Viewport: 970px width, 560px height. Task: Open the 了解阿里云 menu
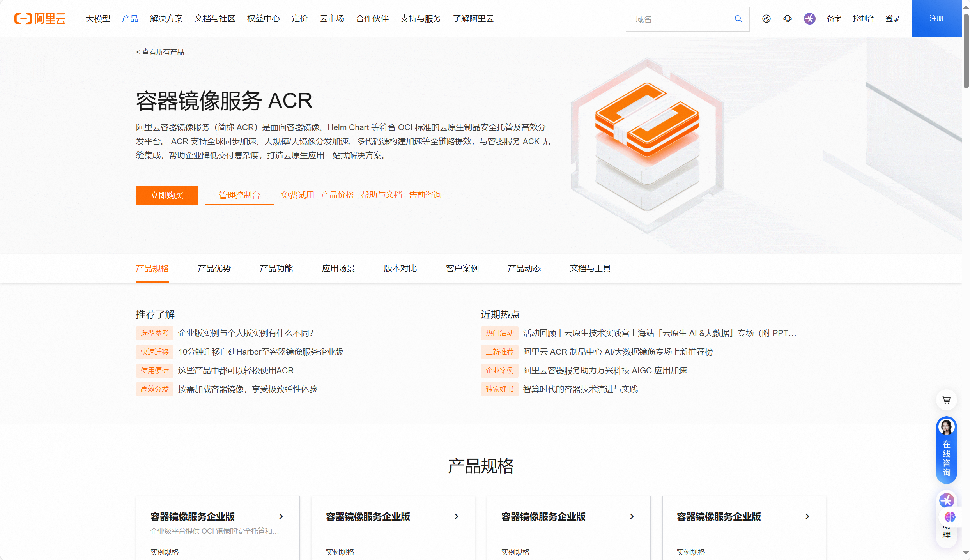pyautogui.click(x=474, y=19)
